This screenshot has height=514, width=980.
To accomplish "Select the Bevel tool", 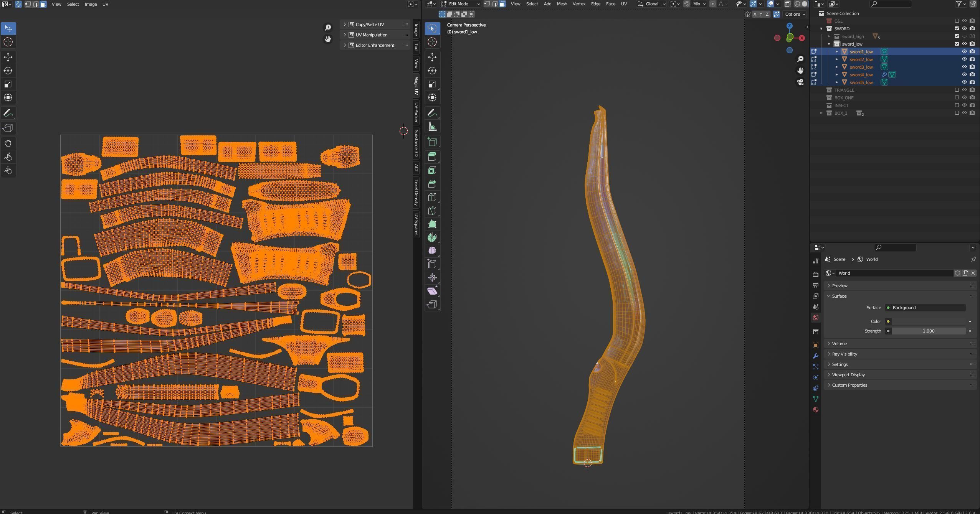I will pos(432,184).
